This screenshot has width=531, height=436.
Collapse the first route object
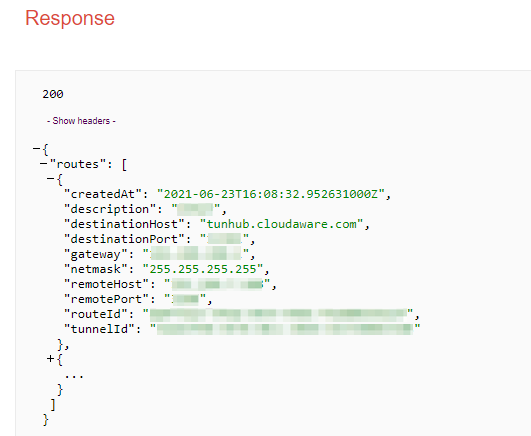50,178
